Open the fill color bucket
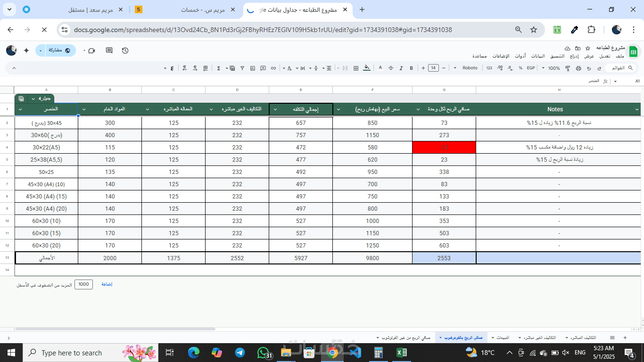644x362 pixels. pyautogui.click(x=367, y=68)
